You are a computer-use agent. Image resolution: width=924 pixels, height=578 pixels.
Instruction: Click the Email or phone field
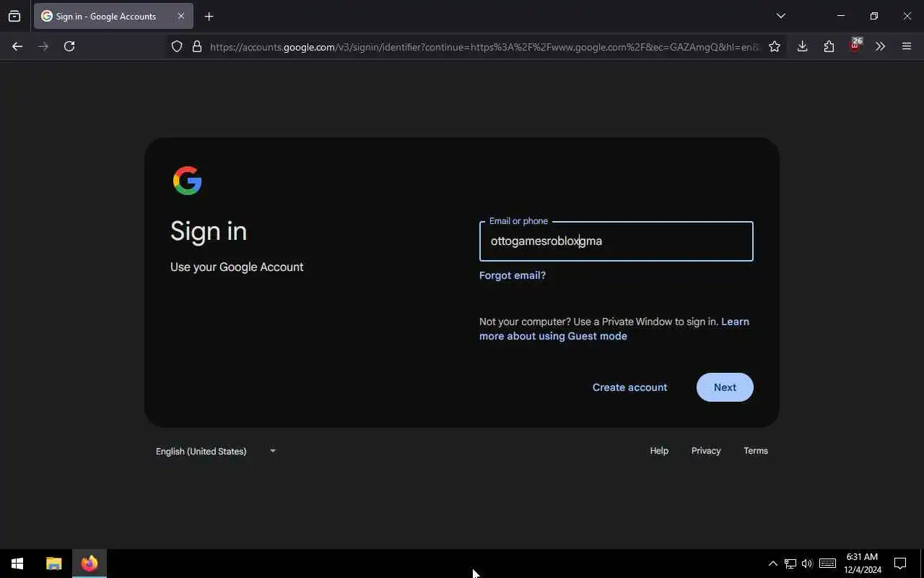616,241
